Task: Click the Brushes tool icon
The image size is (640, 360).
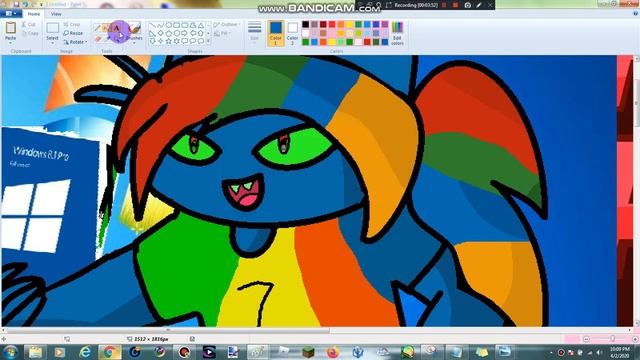Action: 134,28
